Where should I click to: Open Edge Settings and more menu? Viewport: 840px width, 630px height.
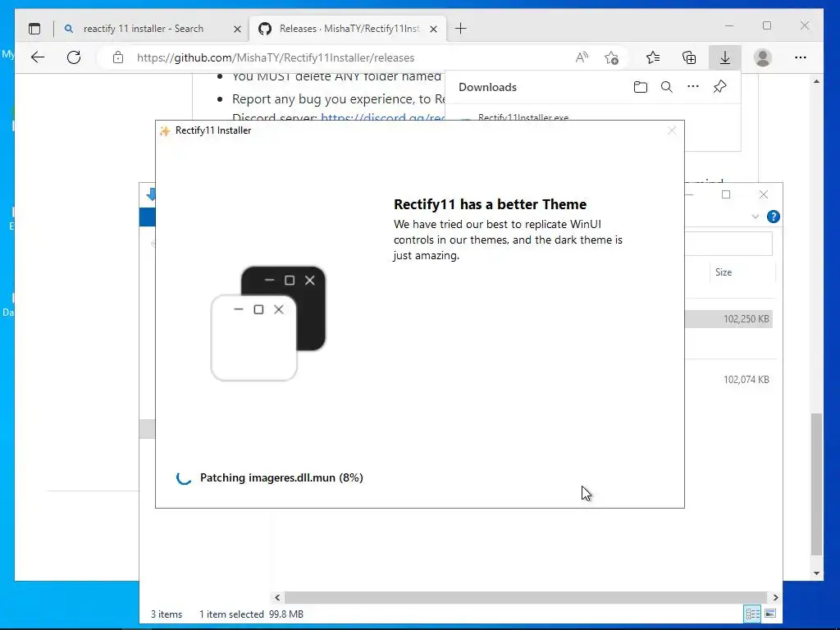pos(801,57)
